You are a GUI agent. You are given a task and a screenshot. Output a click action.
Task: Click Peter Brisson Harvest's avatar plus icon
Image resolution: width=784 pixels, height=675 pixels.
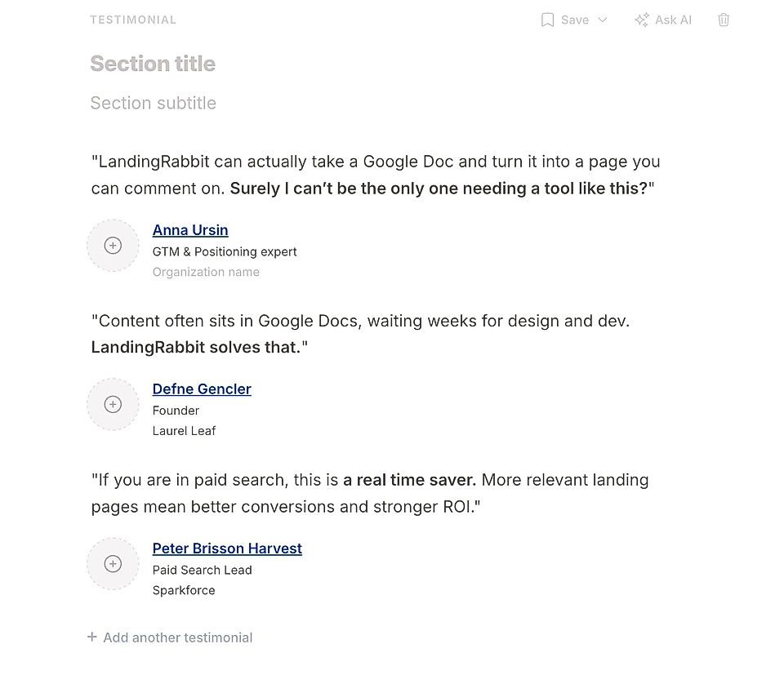pos(113,563)
